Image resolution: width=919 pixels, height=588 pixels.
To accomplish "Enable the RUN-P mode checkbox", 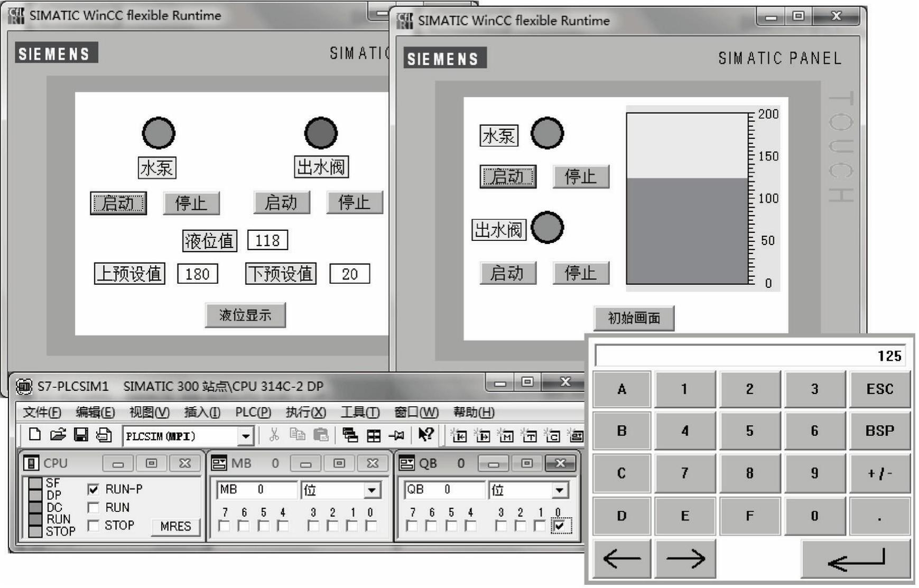I will pos(93,489).
